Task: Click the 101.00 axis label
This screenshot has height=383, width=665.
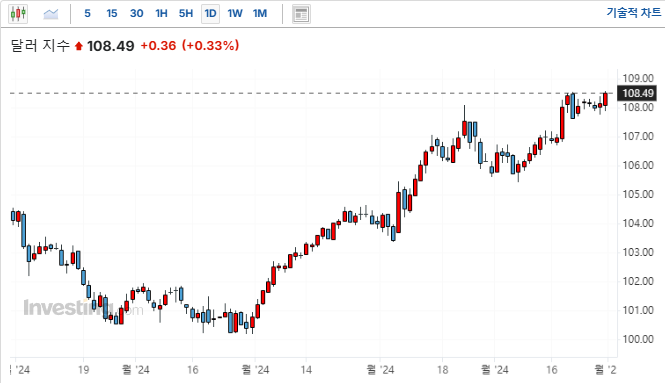Action: pyautogui.click(x=638, y=310)
